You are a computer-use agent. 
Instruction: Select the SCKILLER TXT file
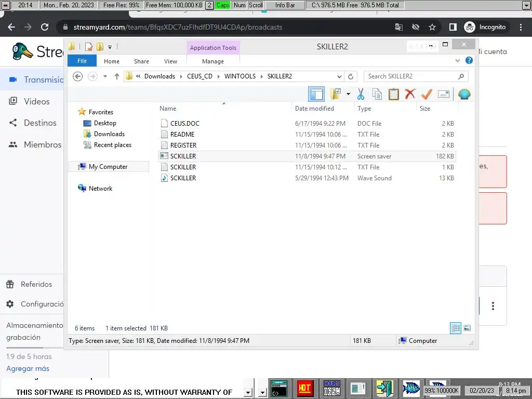tap(307, 167)
